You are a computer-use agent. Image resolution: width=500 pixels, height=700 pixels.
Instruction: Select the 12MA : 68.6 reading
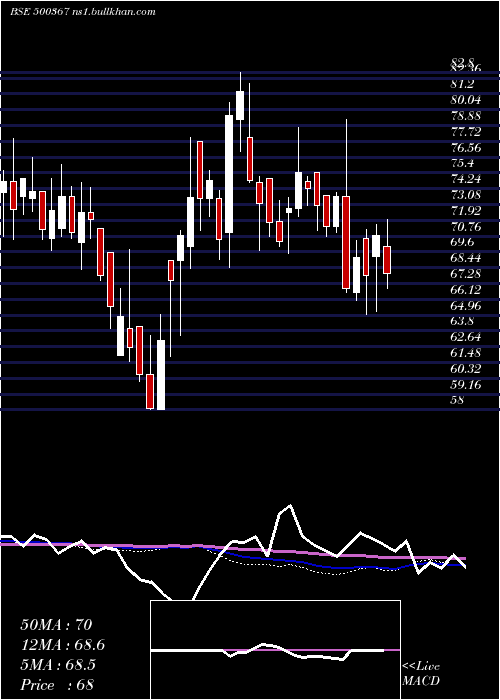(63, 645)
